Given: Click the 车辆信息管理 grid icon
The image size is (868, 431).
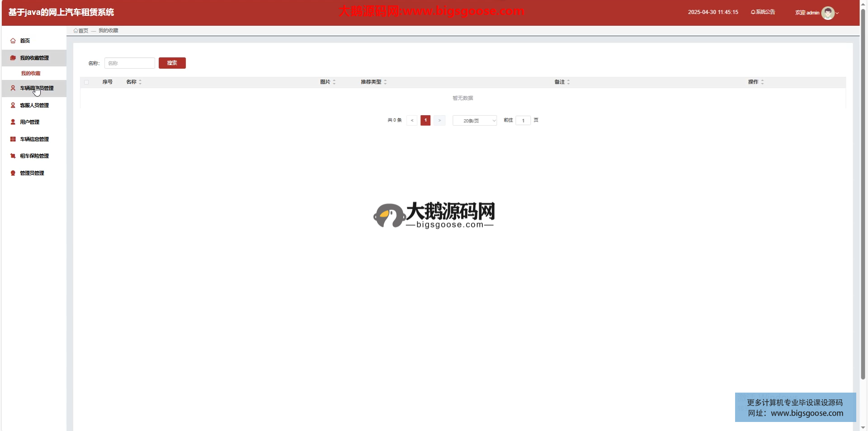Looking at the screenshot, I should (x=13, y=139).
